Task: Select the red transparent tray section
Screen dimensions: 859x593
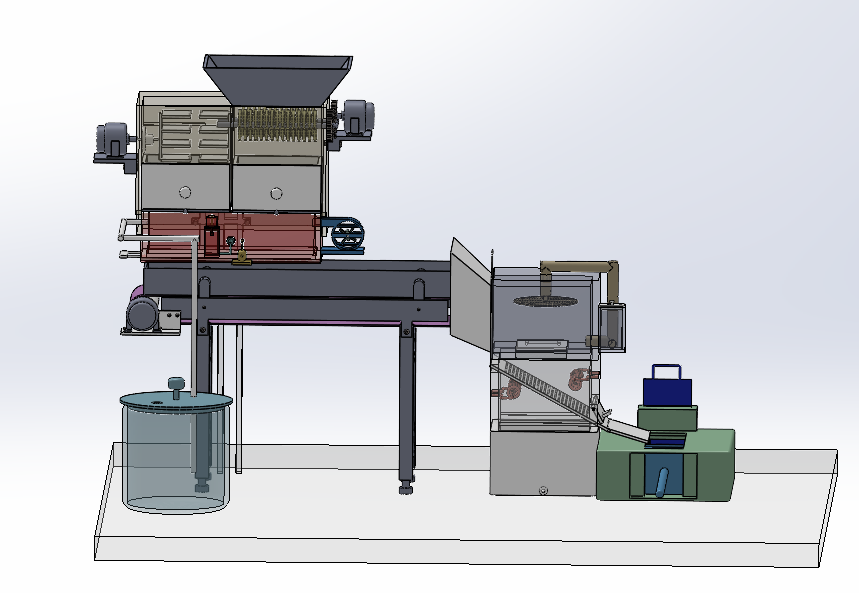Action: tap(230, 237)
